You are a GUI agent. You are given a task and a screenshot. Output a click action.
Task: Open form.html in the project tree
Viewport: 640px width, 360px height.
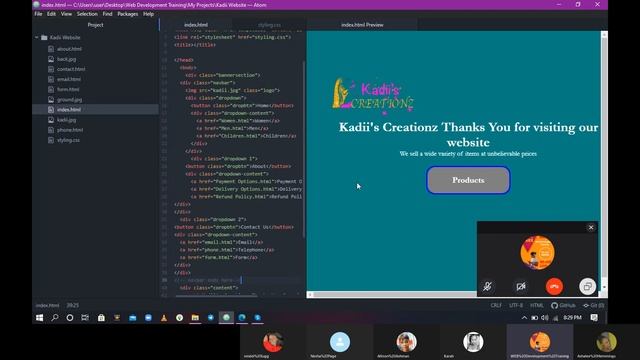(x=68, y=89)
